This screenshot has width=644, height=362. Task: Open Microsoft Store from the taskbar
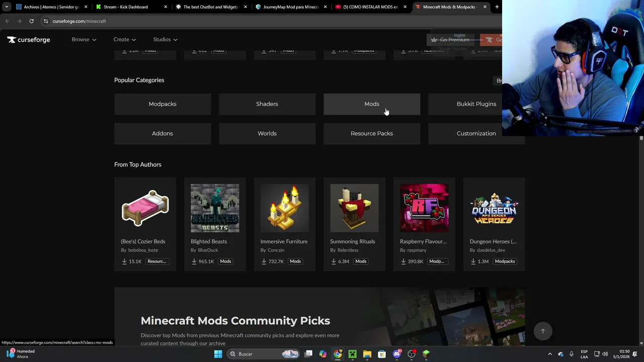coord(382,354)
